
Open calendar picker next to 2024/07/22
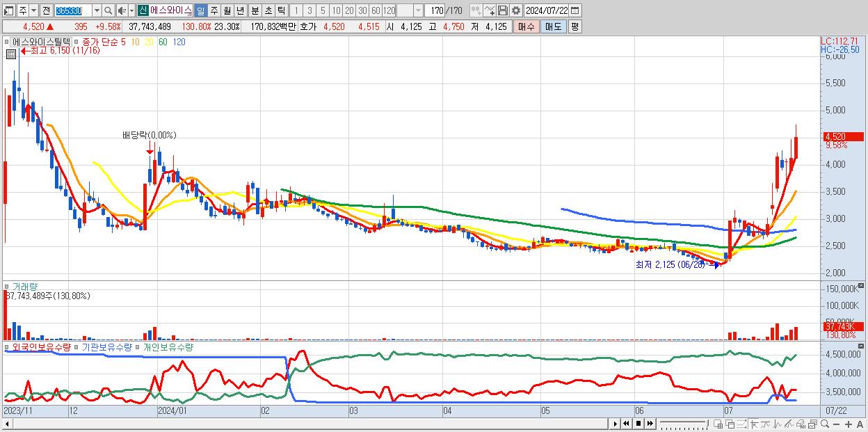point(575,10)
